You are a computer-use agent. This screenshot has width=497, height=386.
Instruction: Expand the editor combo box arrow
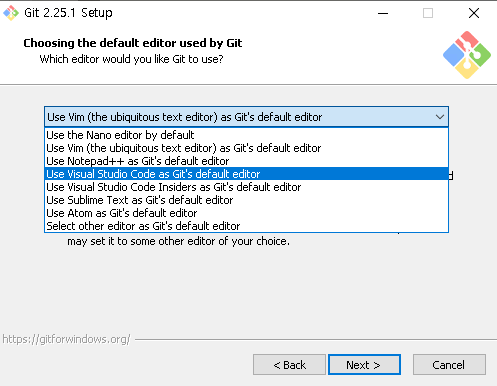pos(440,117)
